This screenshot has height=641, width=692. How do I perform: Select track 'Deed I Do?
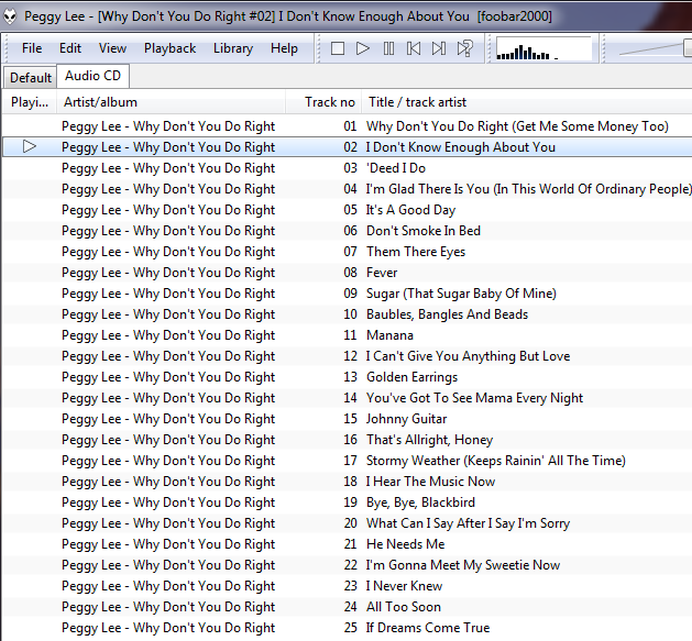click(x=347, y=168)
